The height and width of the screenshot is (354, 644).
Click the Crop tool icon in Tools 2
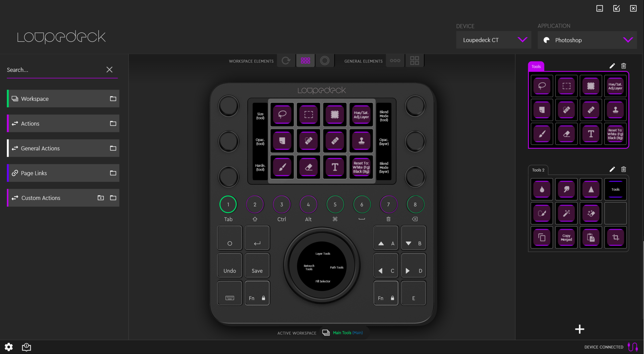(615, 237)
